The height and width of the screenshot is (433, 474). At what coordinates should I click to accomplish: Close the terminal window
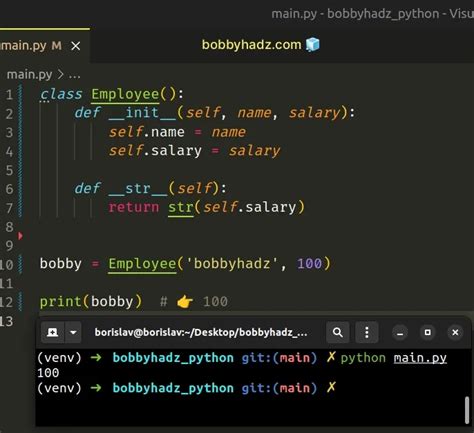click(455, 333)
